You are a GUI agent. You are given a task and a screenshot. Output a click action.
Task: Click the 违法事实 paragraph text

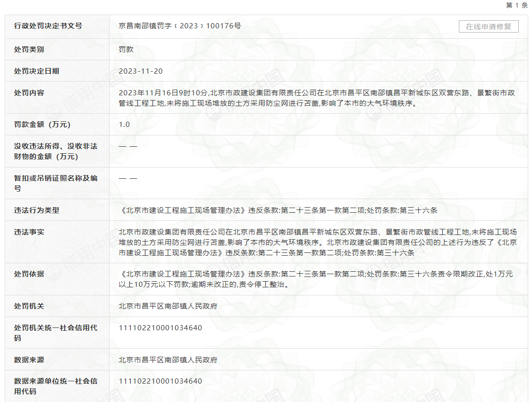(x=317, y=242)
